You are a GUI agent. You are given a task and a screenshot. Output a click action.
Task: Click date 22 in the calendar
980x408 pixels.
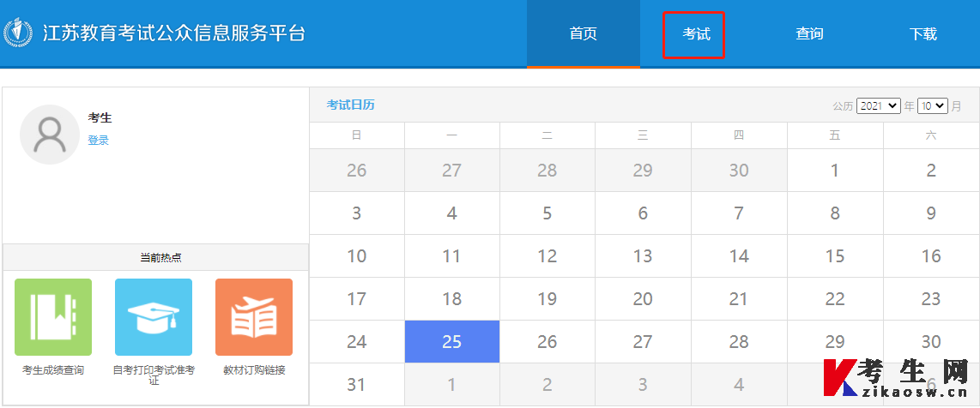pyautogui.click(x=834, y=299)
